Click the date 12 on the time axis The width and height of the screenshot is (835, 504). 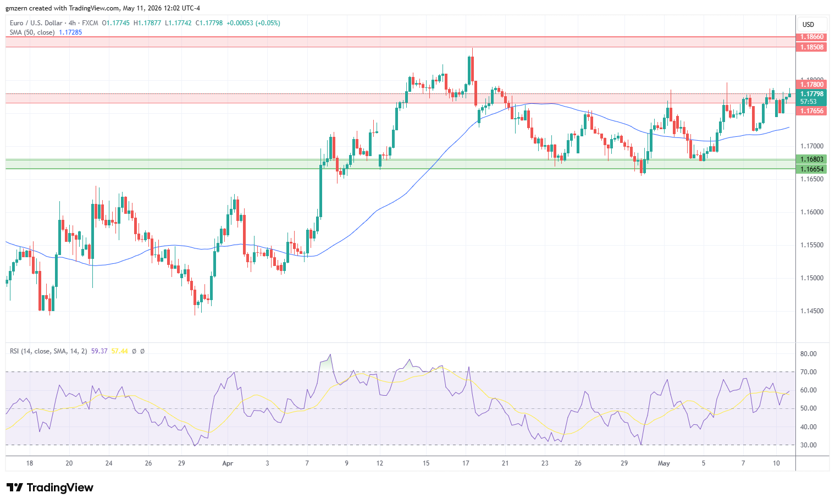380,463
